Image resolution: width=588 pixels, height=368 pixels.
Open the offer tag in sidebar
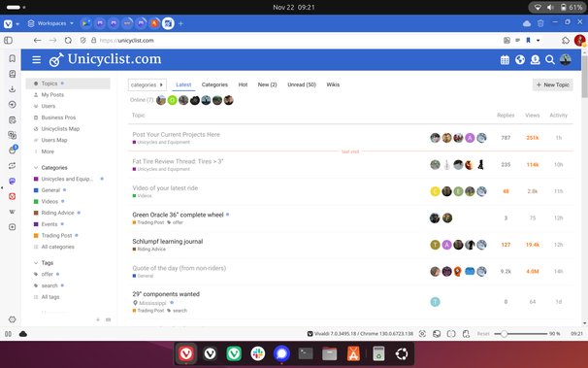pos(47,274)
